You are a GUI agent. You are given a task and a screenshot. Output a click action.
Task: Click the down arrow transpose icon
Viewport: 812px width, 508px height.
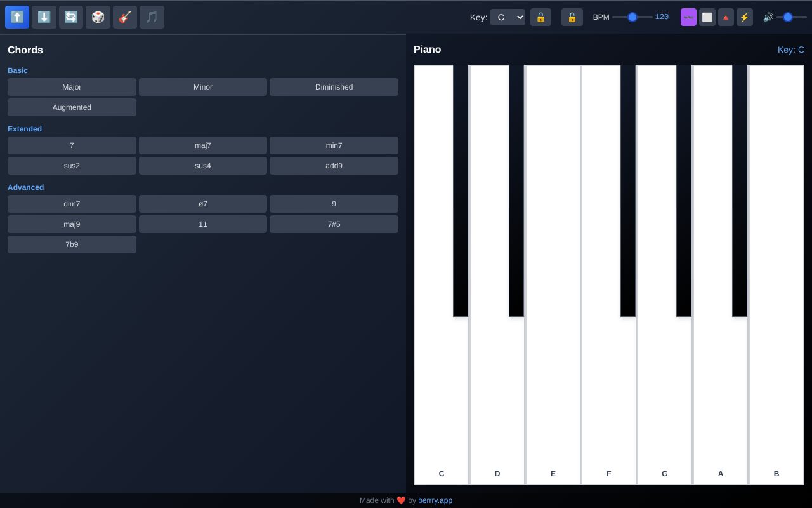44,17
